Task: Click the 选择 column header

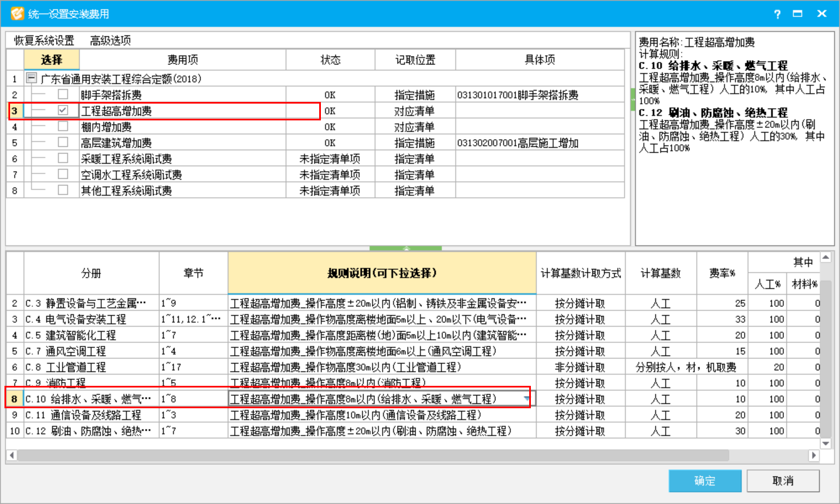Action: coord(52,60)
